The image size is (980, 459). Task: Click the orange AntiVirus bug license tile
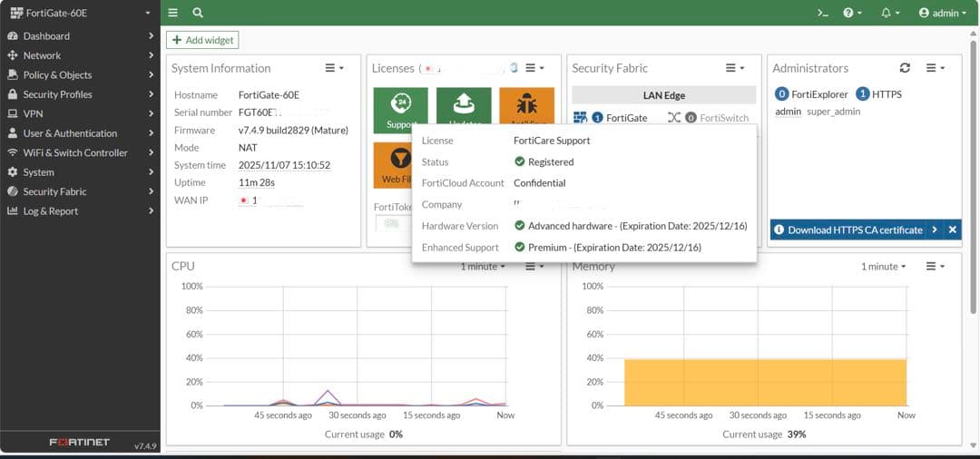tap(527, 105)
